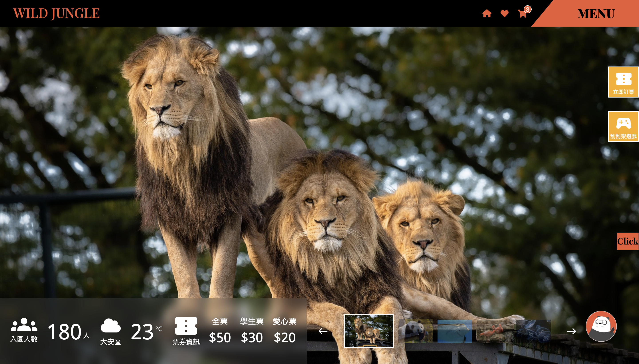639x364 pixels.
Task: Launch the 刮刮樂遊戲 scratch game button
Action: tap(623, 126)
